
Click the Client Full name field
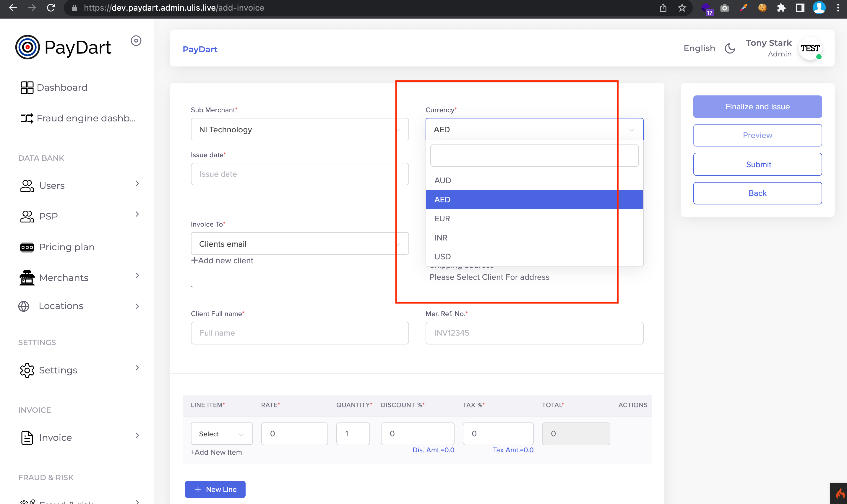[300, 333]
